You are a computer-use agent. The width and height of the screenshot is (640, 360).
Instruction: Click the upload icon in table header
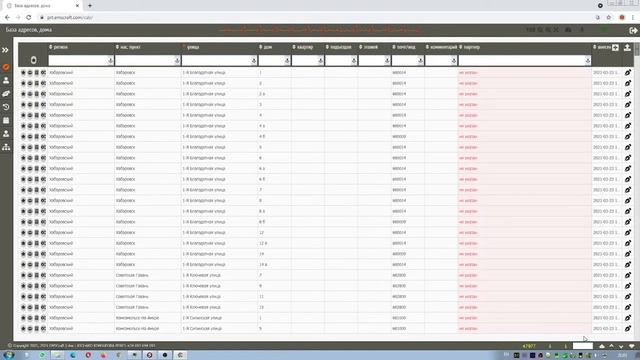tap(627, 47)
